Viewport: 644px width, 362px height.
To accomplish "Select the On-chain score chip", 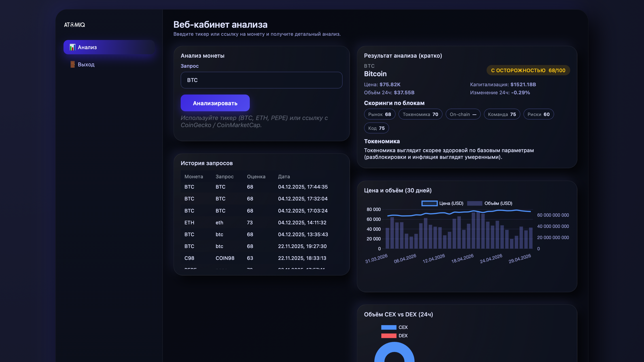I will (x=463, y=114).
